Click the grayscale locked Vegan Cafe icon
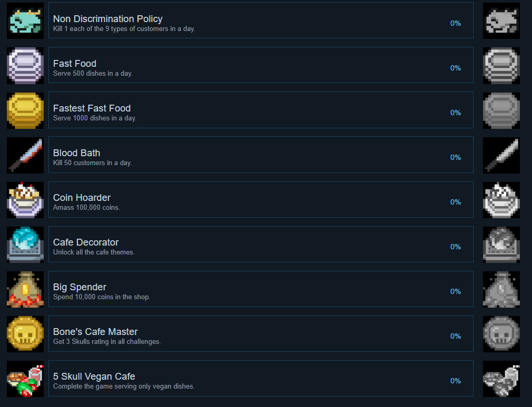 pyautogui.click(x=501, y=379)
